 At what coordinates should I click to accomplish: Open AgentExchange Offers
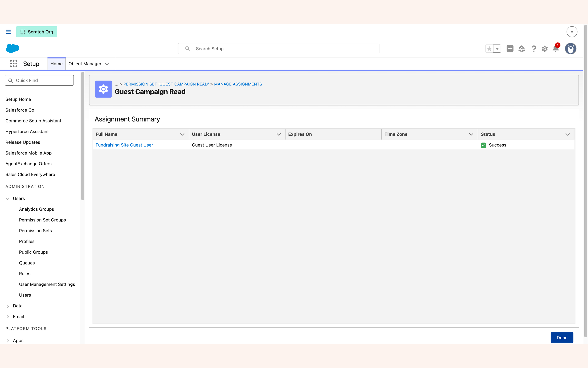(28, 164)
